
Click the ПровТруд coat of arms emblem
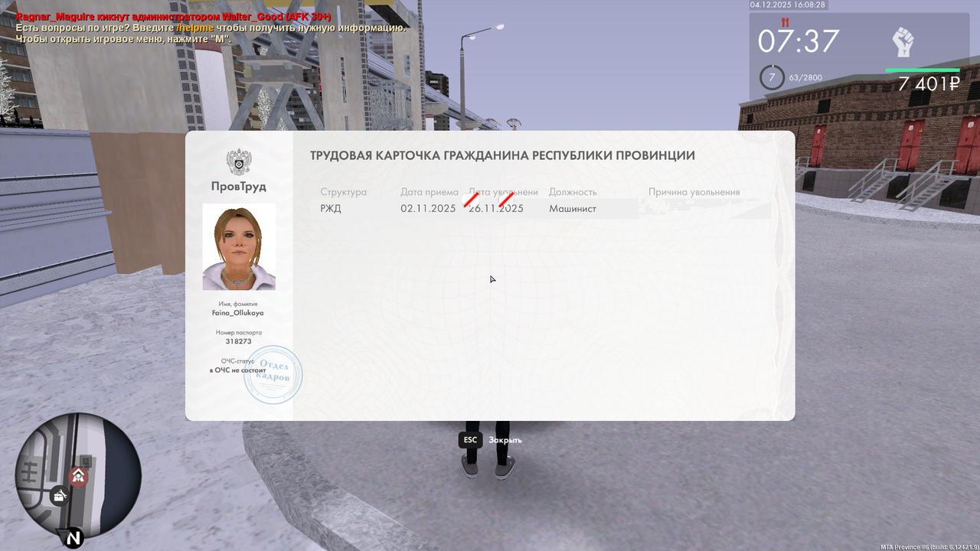pos(240,161)
